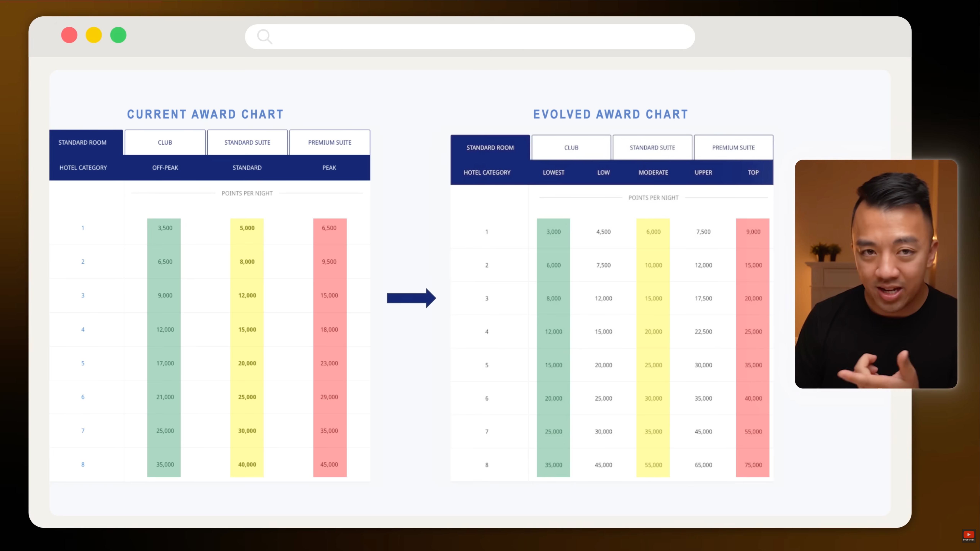980x551 pixels.
Task: Click the presenter webcam video thumbnail
Action: [876, 274]
